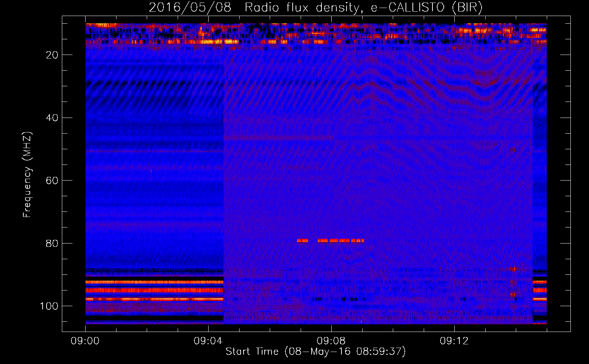
Task: Click the 'Start Time (08-May-16 08:59:37)' label
Action: (316, 352)
